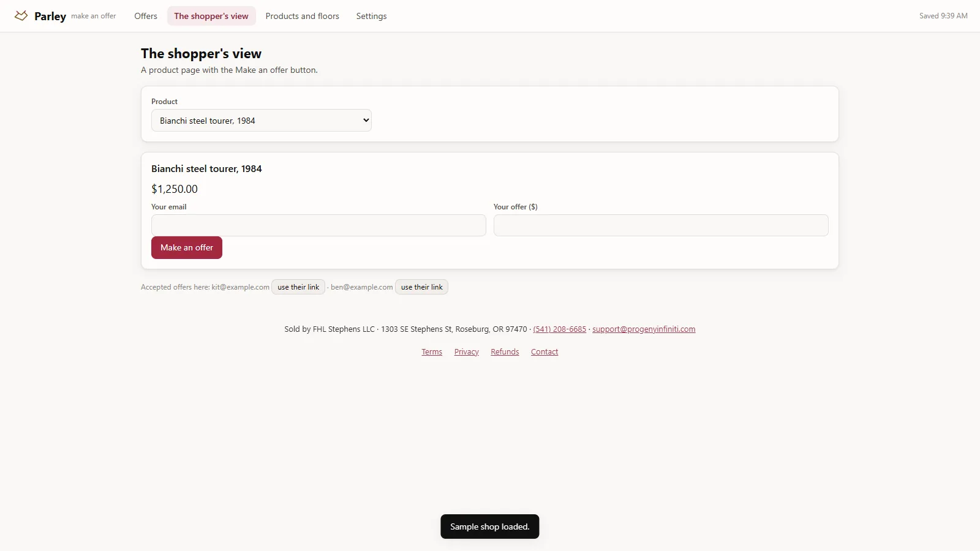Open the Offers tab
Screen dimensions: 980x551
click(146, 16)
